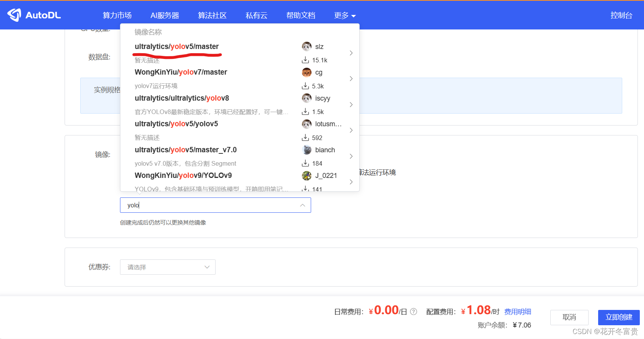This screenshot has width=644, height=339.
Task: Click the lotusm author avatar
Action: [x=307, y=124]
